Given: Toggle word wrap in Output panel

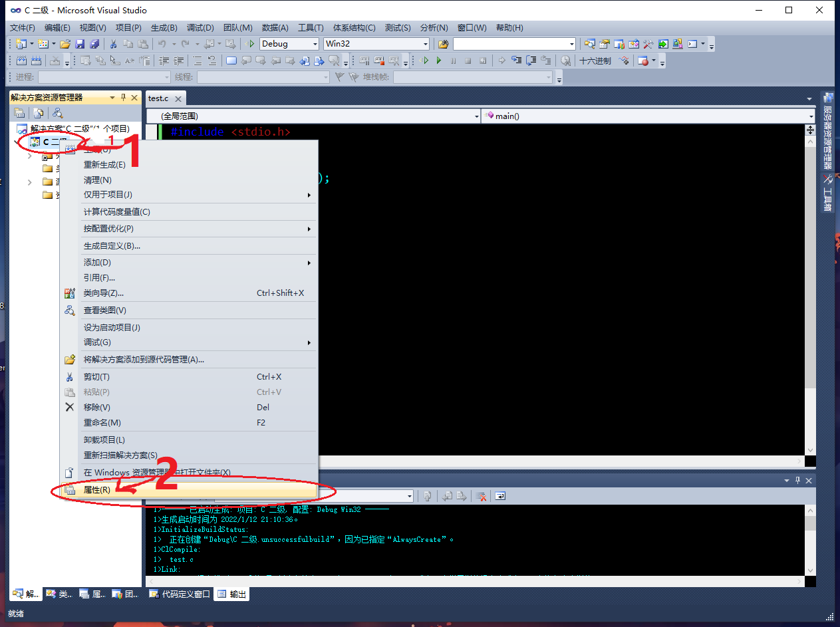Looking at the screenshot, I should point(500,496).
